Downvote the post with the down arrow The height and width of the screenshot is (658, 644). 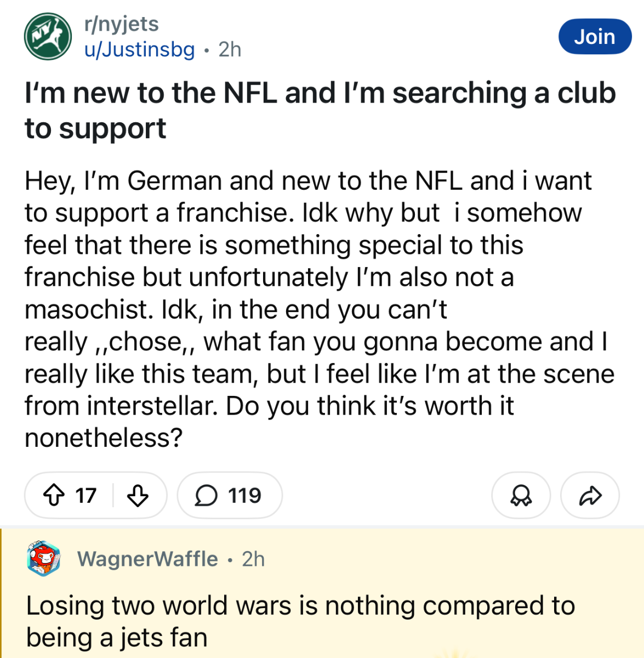coord(138,496)
